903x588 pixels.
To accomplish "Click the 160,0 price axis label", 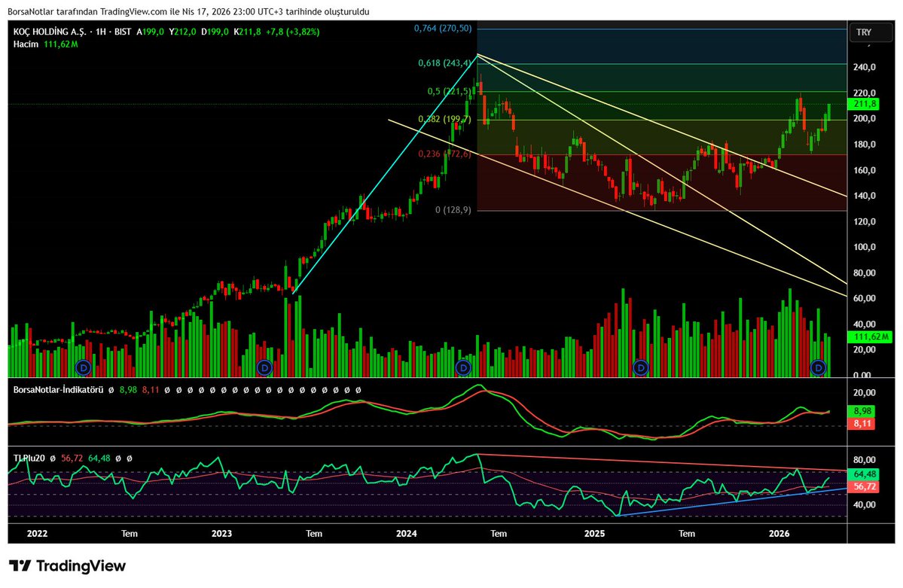I will point(865,170).
